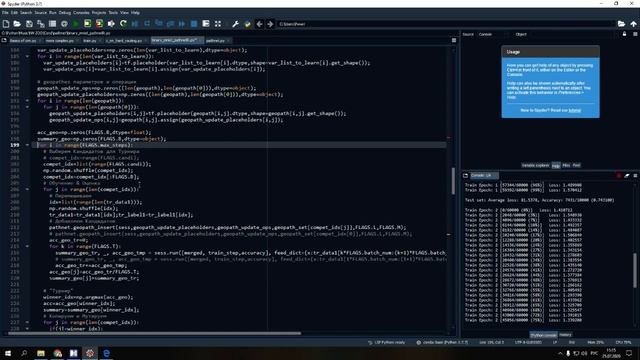
Task: Collapse the code fold at line 227
Action: [x=27, y=322]
